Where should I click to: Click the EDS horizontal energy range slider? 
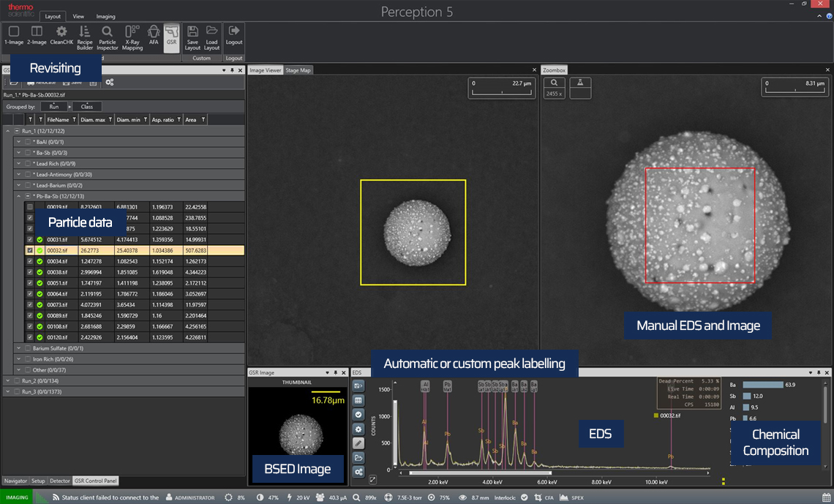(481, 472)
